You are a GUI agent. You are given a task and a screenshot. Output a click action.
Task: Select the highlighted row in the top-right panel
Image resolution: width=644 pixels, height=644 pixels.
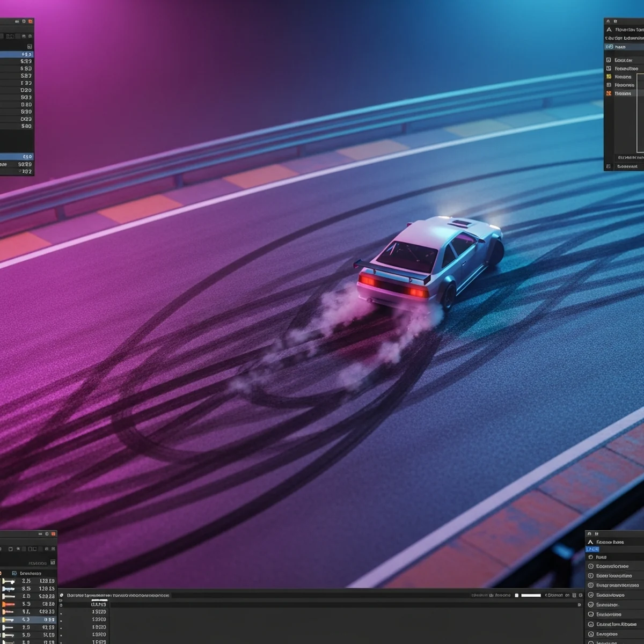pyautogui.click(x=624, y=47)
